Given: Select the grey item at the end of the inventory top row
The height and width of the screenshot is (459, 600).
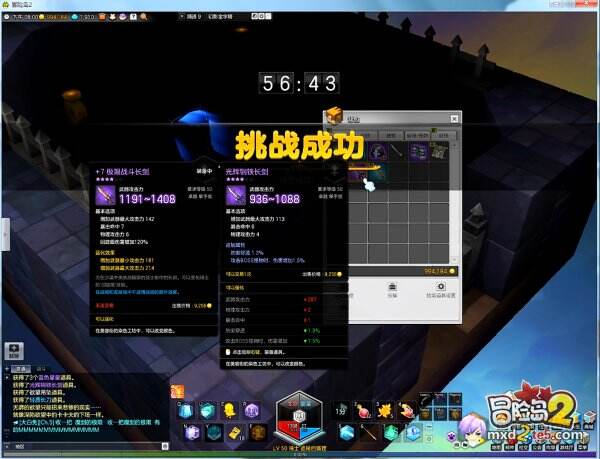Looking at the screenshot, I should click(x=439, y=152).
